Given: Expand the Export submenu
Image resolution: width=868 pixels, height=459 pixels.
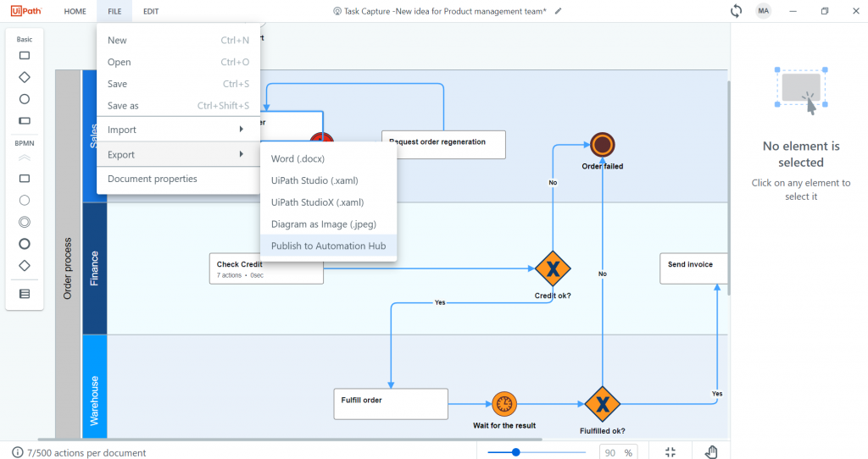Looking at the screenshot, I should [x=178, y=154].
